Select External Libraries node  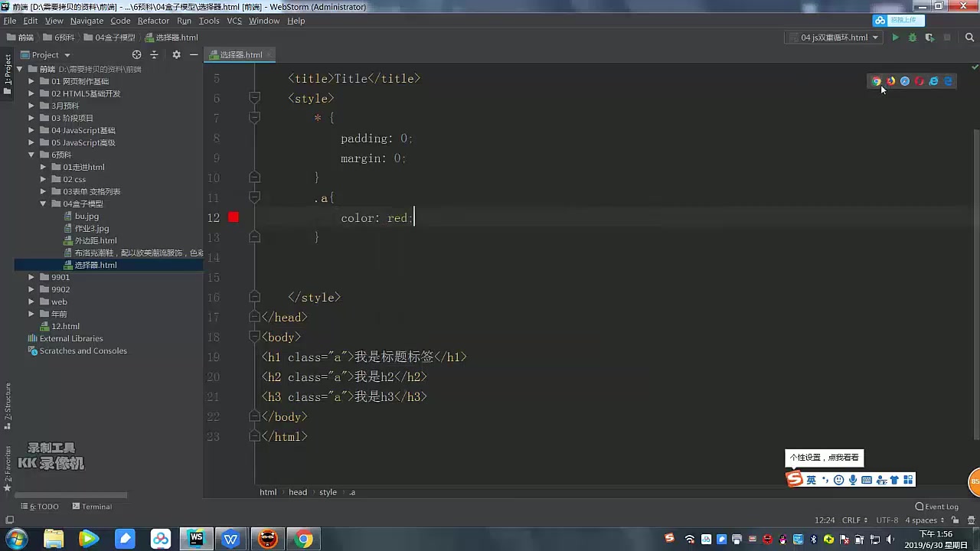[x=71, y=338]
